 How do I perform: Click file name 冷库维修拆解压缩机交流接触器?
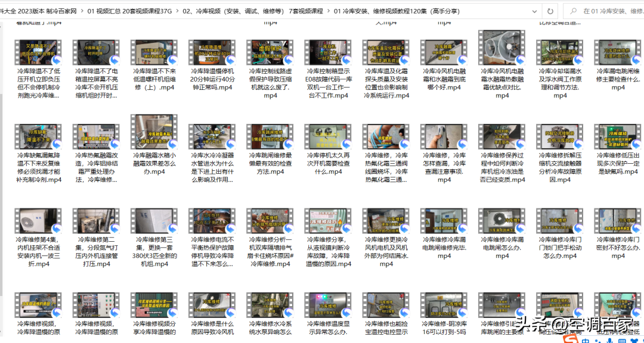click(560, 167)
